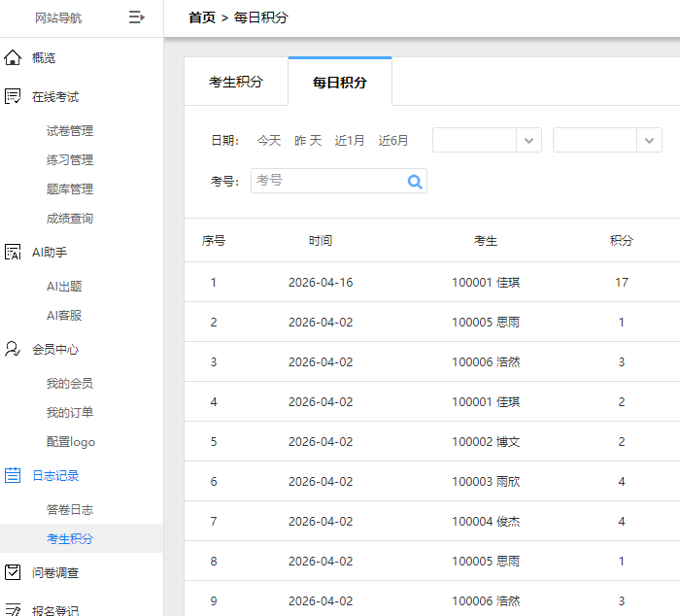This screenshot has width=680, height=616.
Task: Click the 考生 column header
Action: (x=486, y=240)
